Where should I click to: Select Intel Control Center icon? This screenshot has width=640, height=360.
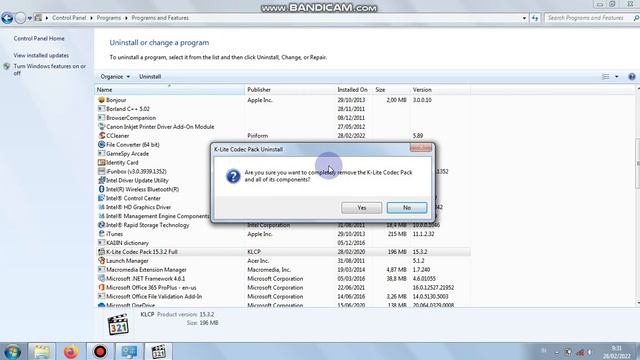(x=101, y=198)
